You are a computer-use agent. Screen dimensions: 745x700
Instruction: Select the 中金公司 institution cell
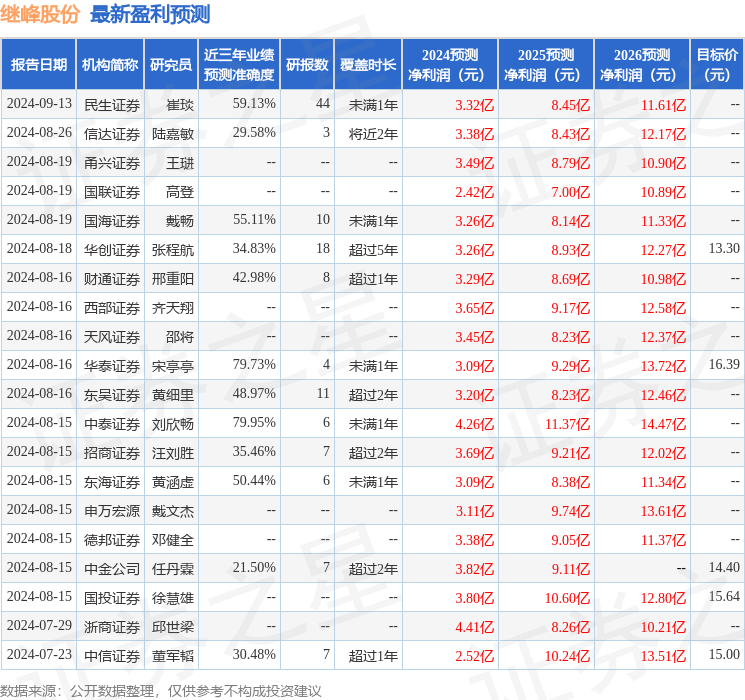tap(112, 569)
